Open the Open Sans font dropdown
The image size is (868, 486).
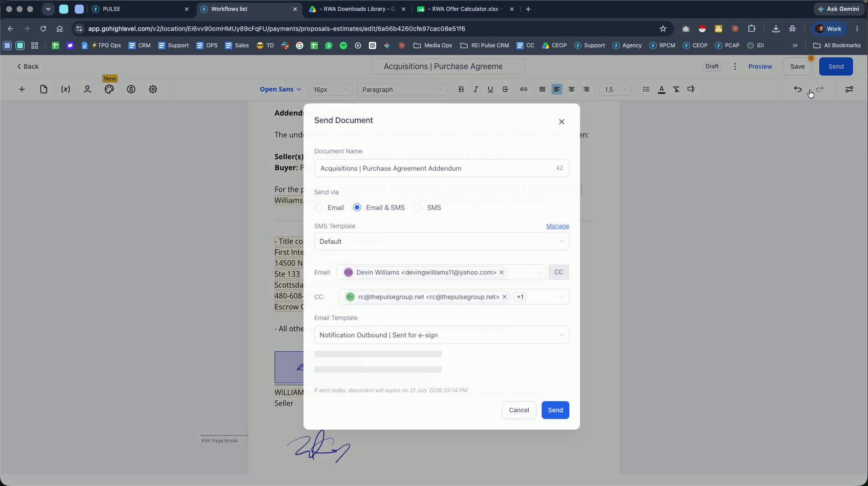tap(280, 89)
